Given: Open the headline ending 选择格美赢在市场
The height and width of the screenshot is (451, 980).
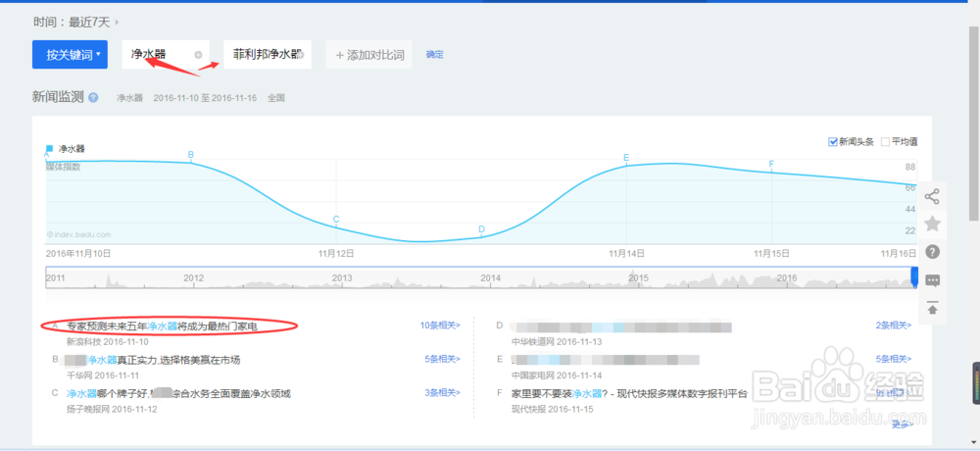Looking at the screenshot, I should coord(153,360).
